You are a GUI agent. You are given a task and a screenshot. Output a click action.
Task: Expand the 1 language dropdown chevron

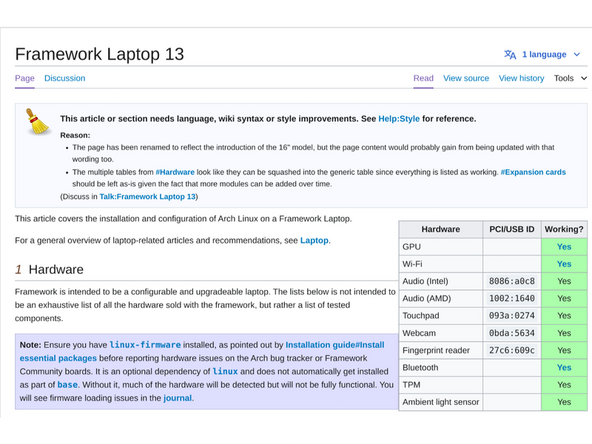(x=577, y=54)
